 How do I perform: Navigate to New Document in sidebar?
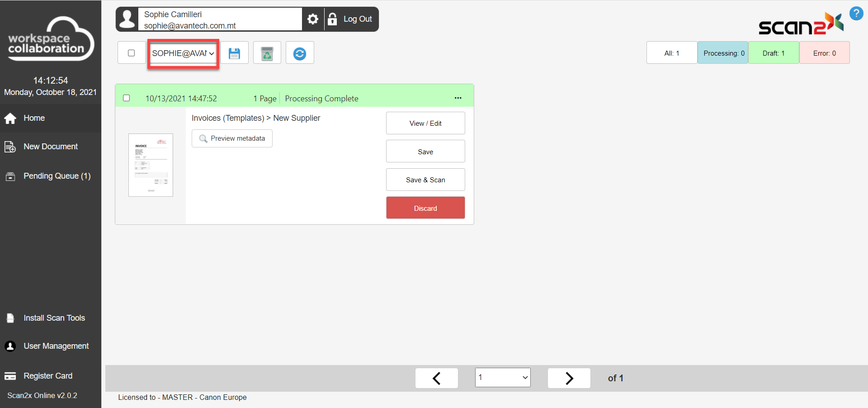pyautogui.click(x=51, y=147)
